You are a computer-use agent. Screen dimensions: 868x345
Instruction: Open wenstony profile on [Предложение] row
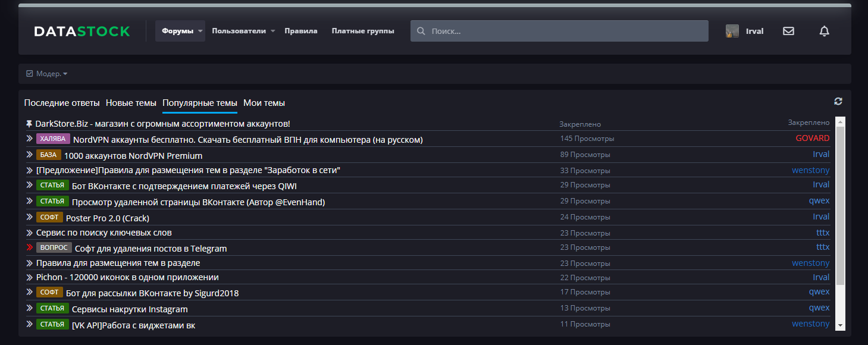[810, 170]
